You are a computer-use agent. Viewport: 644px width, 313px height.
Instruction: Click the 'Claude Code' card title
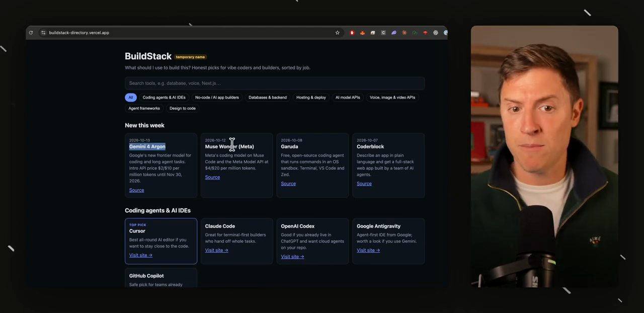tap(220, 226)
